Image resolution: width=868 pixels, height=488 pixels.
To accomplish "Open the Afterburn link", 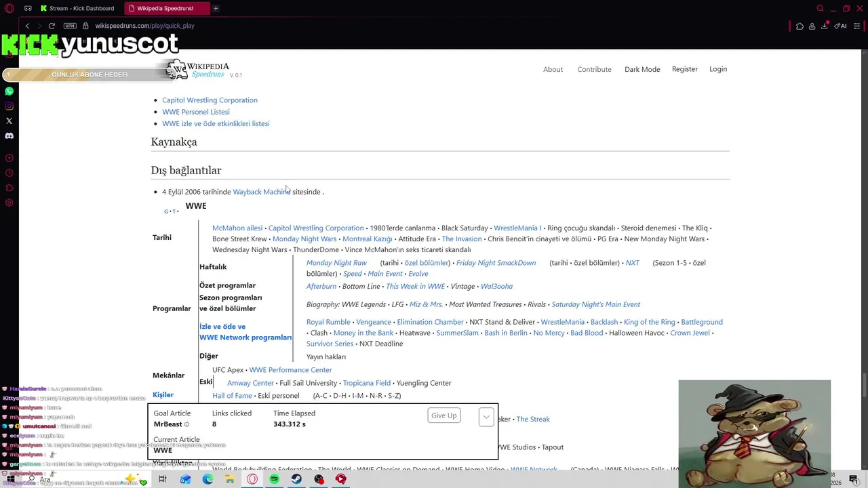I will pos(321,286).
